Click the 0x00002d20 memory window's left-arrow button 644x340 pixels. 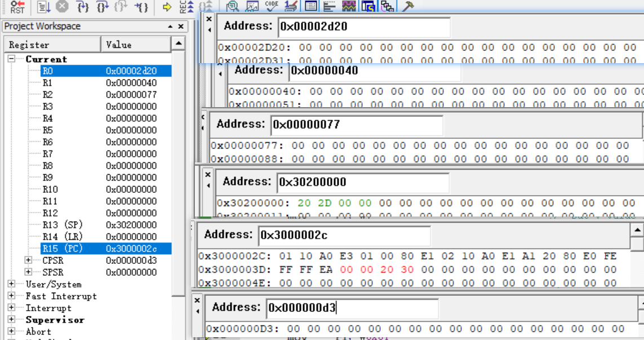(209, 29)
